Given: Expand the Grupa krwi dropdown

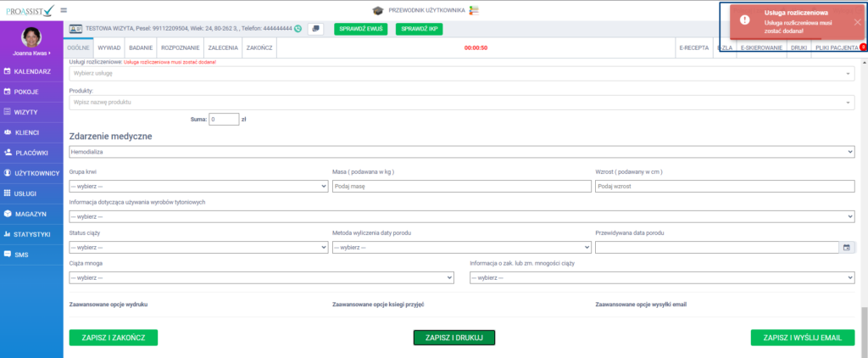Looking at the screenshot, I should pyautogui.click(x=198, y=187).
